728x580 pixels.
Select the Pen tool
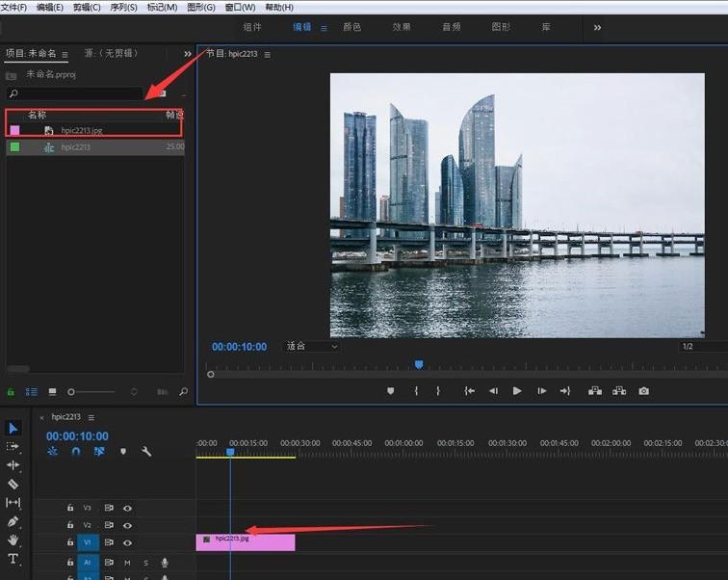coord(13,521)
